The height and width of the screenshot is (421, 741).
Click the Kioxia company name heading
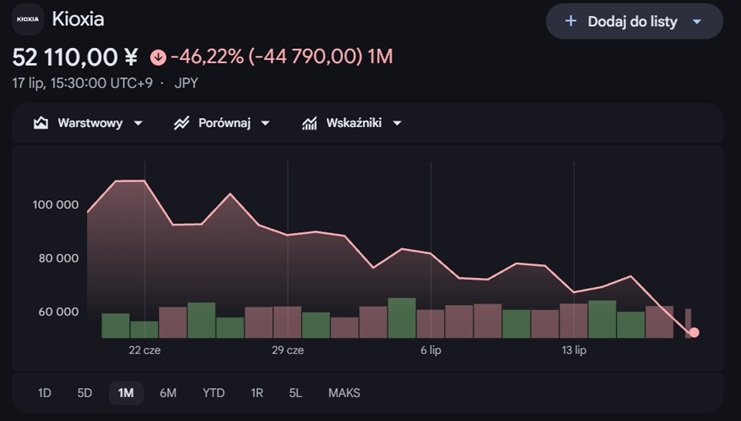[x=78, y=19]
